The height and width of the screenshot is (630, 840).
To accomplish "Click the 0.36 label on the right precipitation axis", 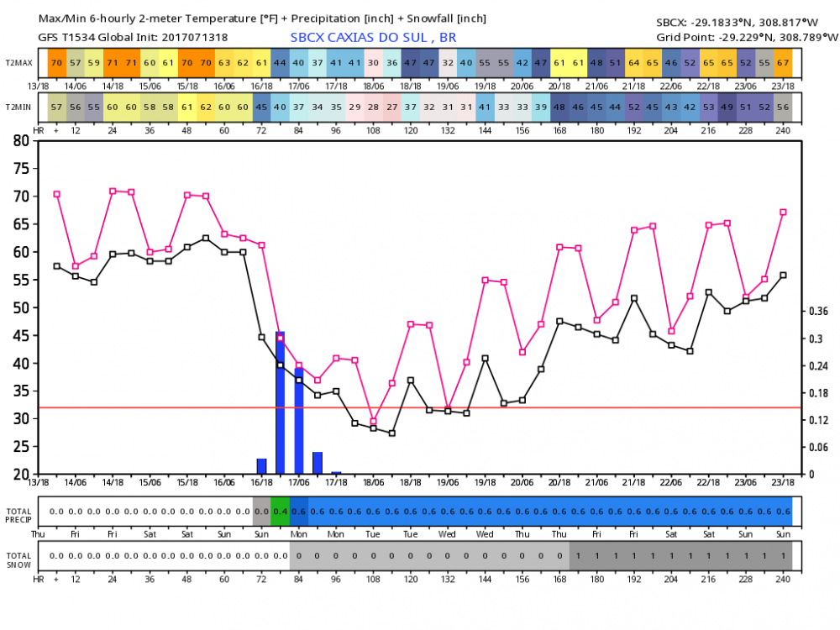I will [818, 311].
